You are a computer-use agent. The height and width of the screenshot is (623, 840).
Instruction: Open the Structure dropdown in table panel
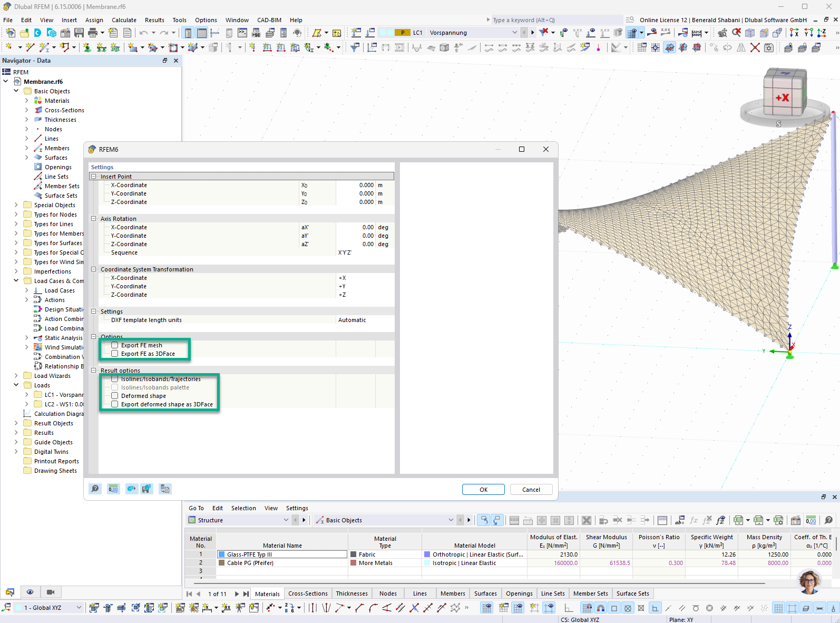286,520
